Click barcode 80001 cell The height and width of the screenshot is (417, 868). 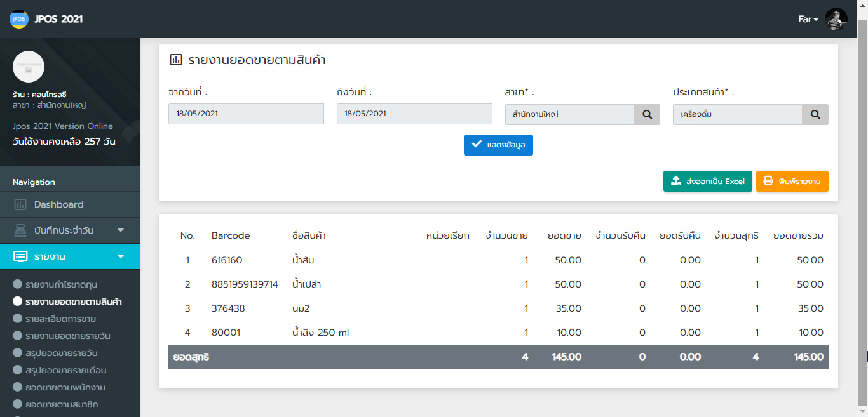click(226, 333)
